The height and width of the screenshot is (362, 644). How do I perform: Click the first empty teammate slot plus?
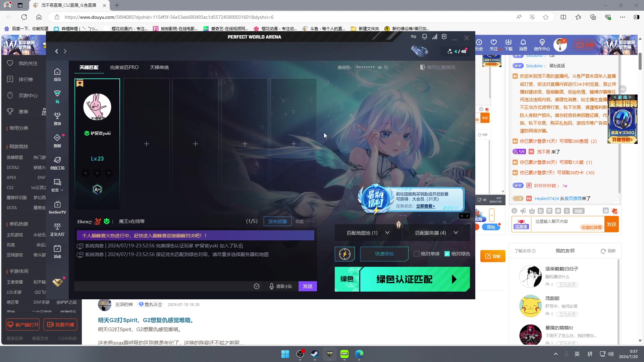(147, 144)
